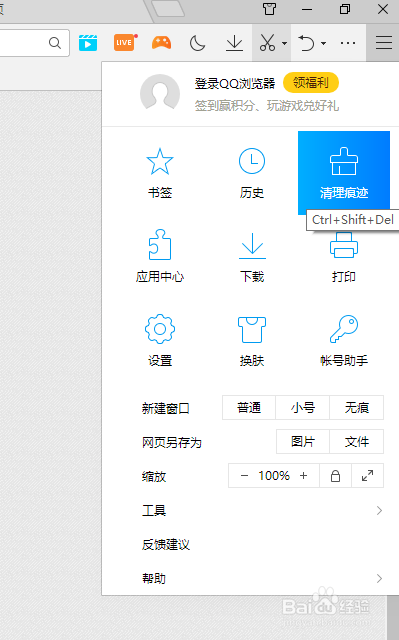Click the 帮助 row chevron arrow
The image size is (399, 640).
click(x=379, y=578)
